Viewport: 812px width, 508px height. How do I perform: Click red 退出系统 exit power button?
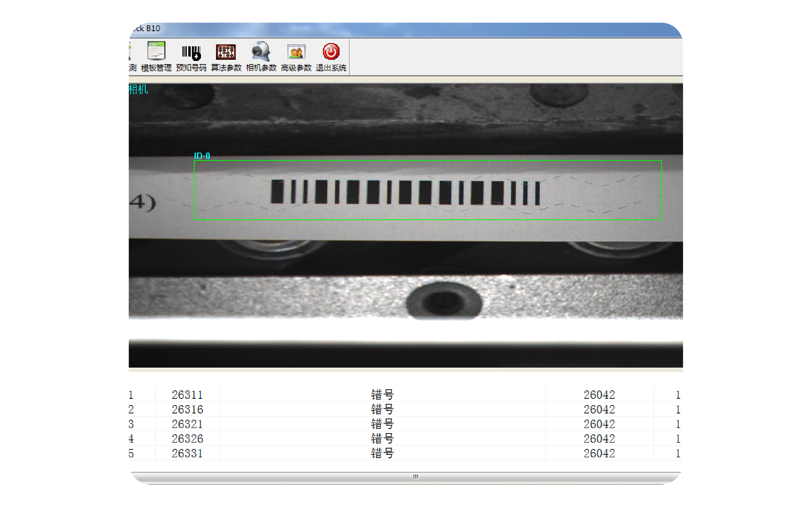(331, 52)
